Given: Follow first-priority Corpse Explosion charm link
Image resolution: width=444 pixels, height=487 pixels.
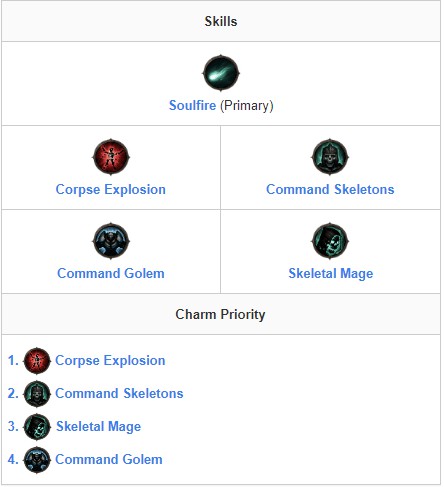Looking at the screenshot, I should pos(110,361).
